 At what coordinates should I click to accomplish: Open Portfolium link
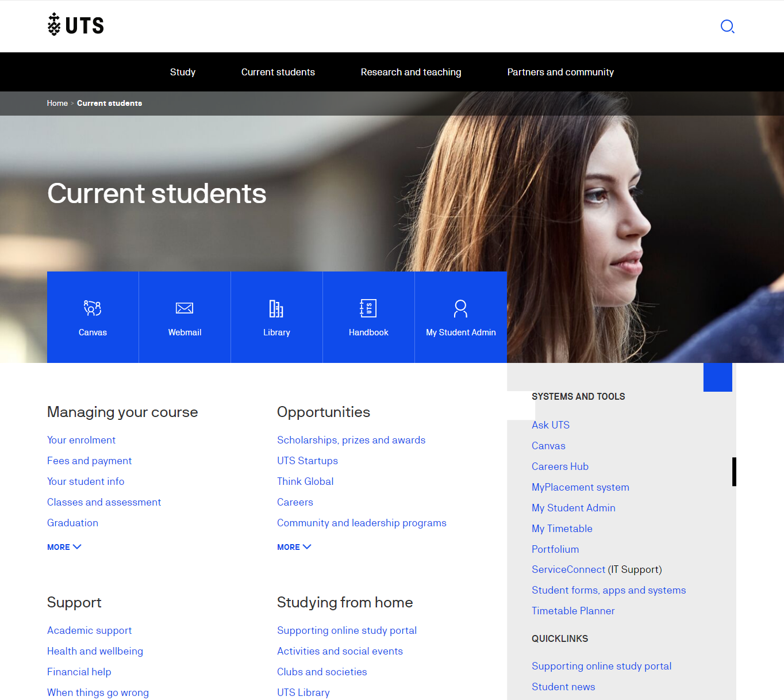(555, 549)
